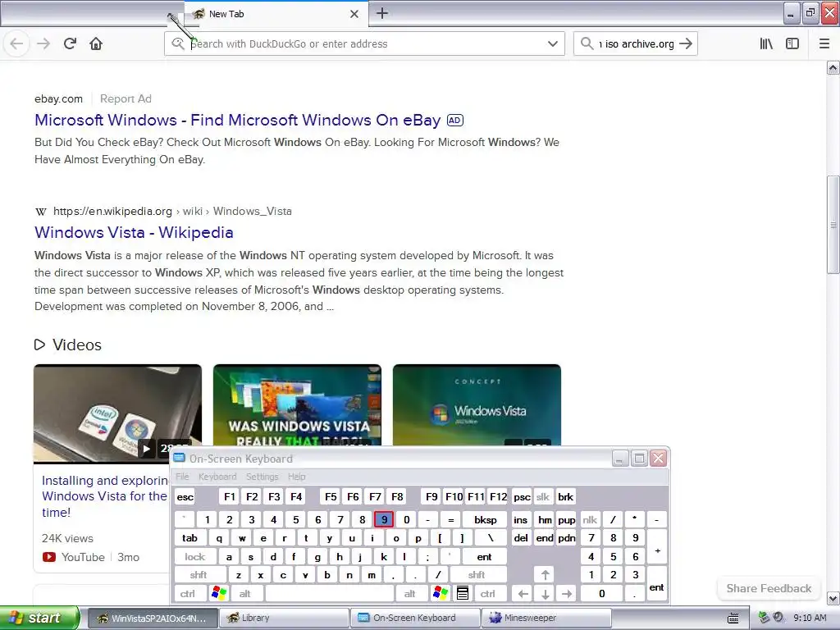Click the main ent key beside apostrophe
Image resolution: width=840 pixels, height=630 pixels.
click(484, 557)
